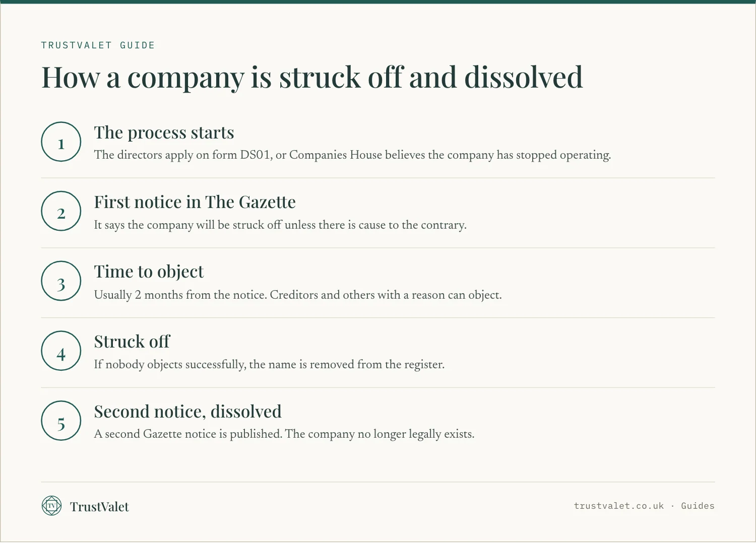
Task: Click the "A second Gazette notice is published" sentence
Action: (284, 434)
